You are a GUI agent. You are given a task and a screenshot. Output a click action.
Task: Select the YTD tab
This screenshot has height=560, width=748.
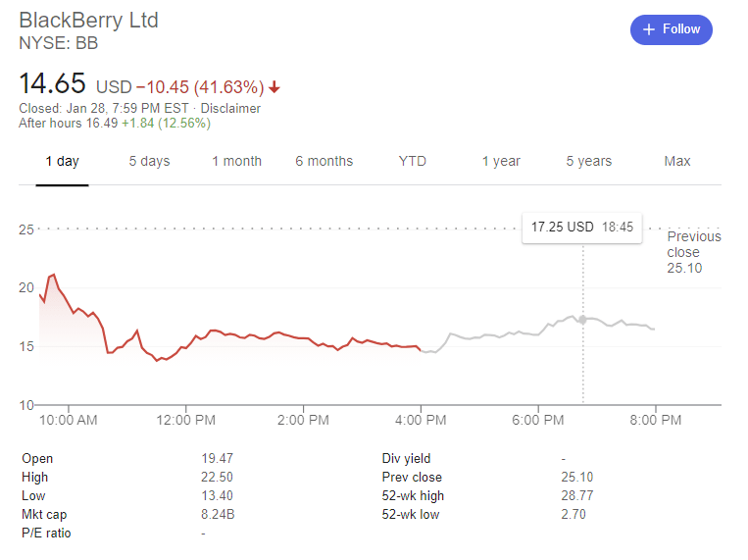click(413, 161)
